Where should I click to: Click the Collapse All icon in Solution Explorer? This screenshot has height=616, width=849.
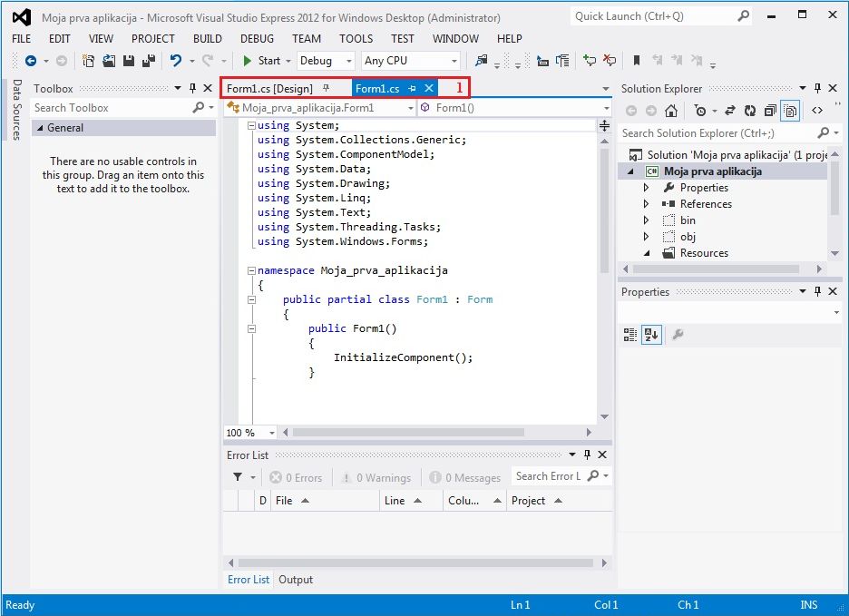(x=770, y=111)
